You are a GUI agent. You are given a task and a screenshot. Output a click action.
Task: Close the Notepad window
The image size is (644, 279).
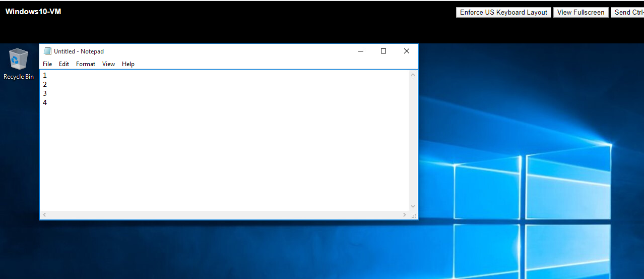[407, 51]
